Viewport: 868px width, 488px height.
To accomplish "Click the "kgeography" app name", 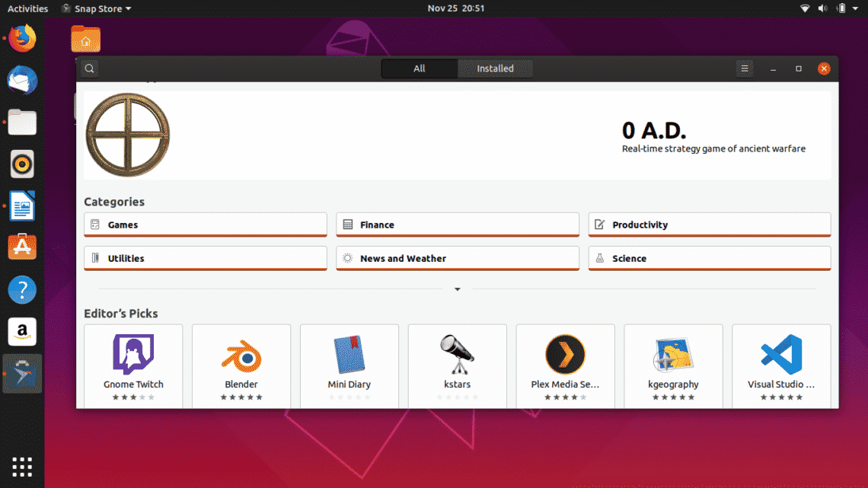I will tap(673, 384).
